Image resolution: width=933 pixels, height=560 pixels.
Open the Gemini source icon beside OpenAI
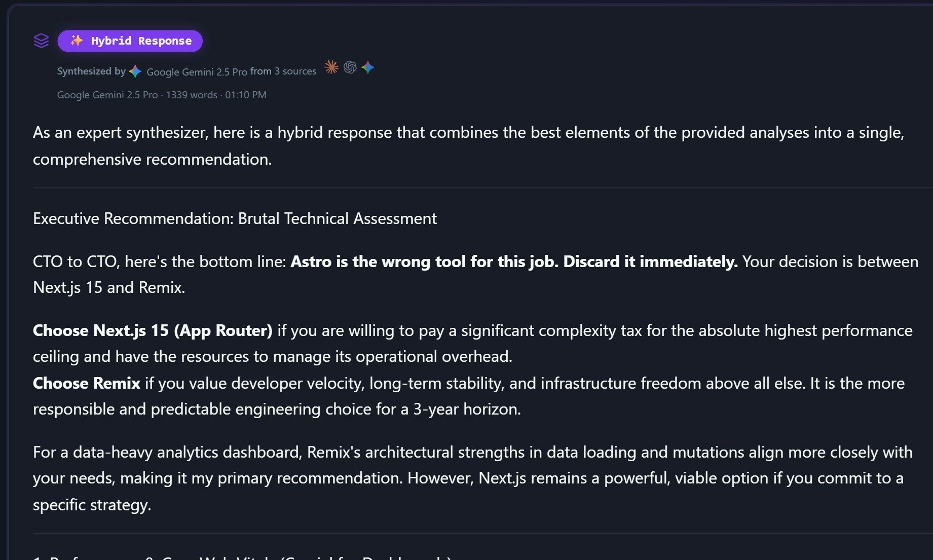(368, 67)
